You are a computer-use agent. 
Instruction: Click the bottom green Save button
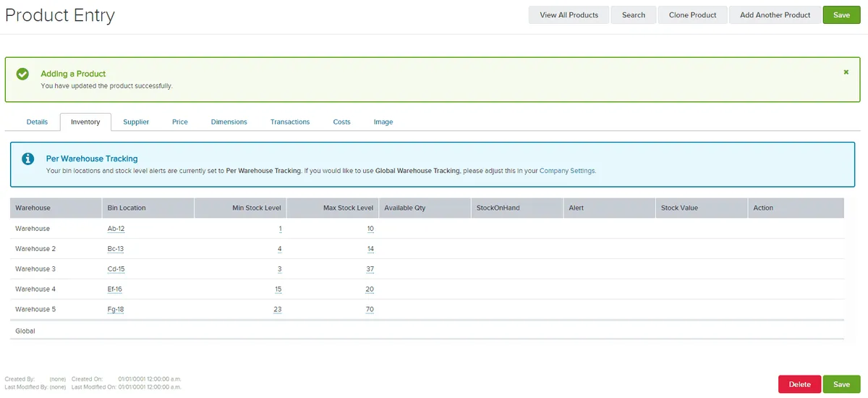tap(841, 384)
